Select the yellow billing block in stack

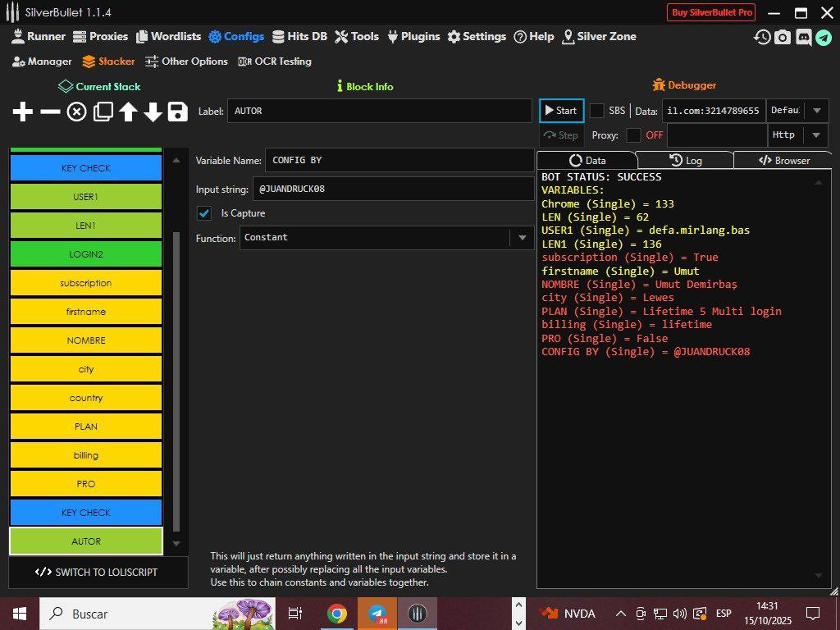point(86,455)
